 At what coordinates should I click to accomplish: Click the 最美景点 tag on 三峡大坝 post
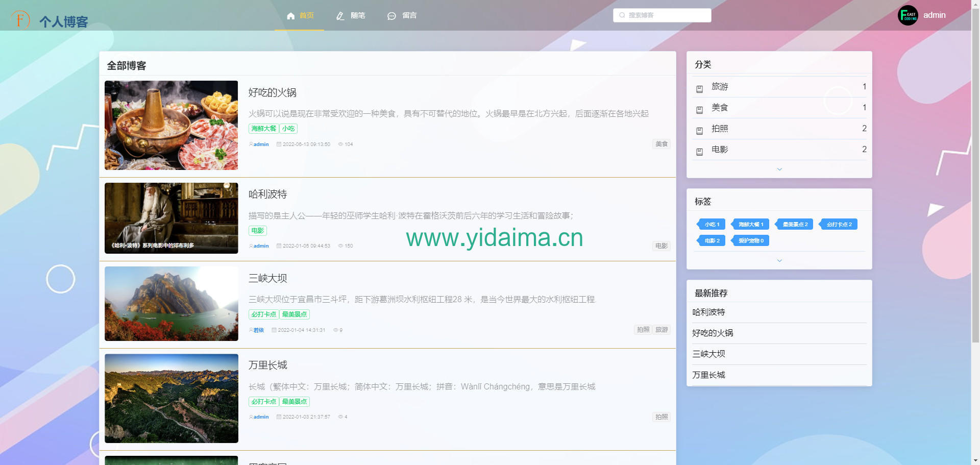tap(295, 314)
